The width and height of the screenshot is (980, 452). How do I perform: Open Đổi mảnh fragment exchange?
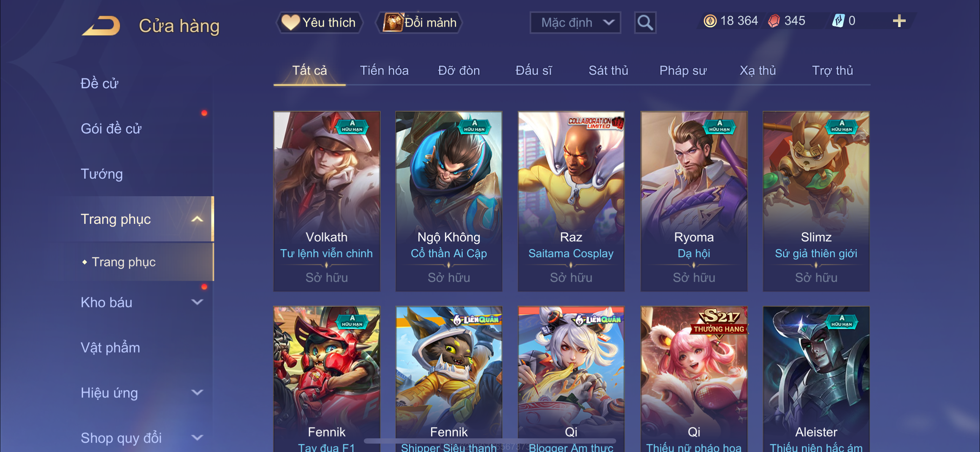click(x=419, y=23)
